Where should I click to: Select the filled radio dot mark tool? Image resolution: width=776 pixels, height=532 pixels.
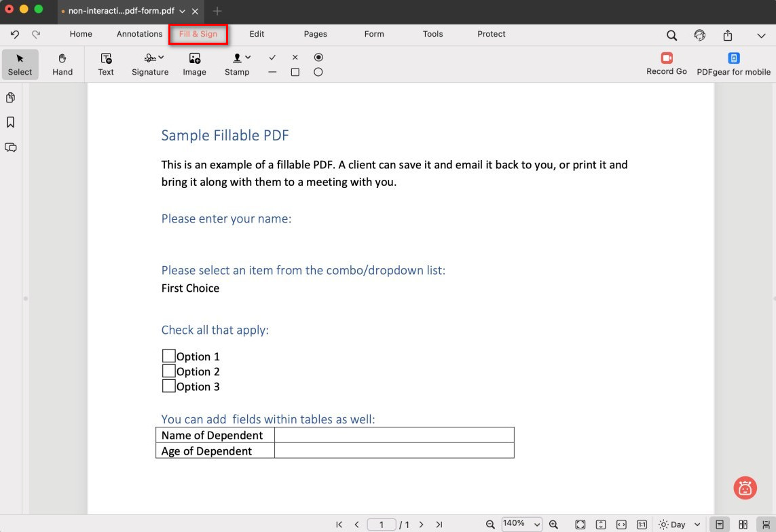[318, 58]
